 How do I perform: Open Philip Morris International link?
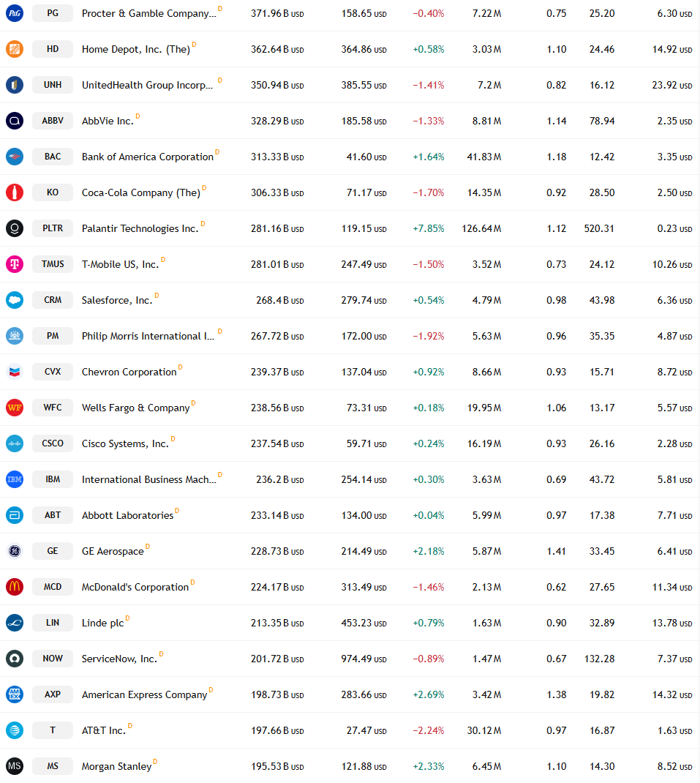[148, 337]
